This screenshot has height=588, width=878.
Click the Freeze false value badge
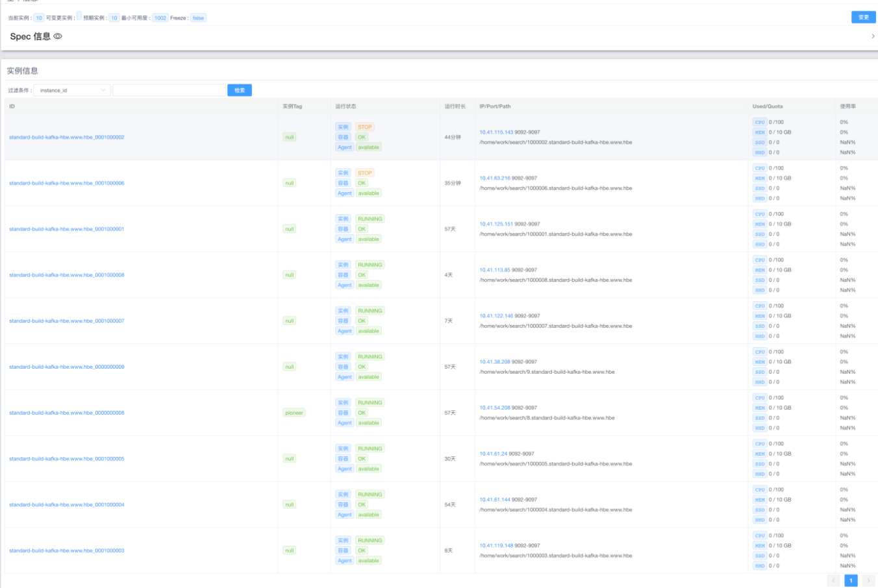click(198, 18)
